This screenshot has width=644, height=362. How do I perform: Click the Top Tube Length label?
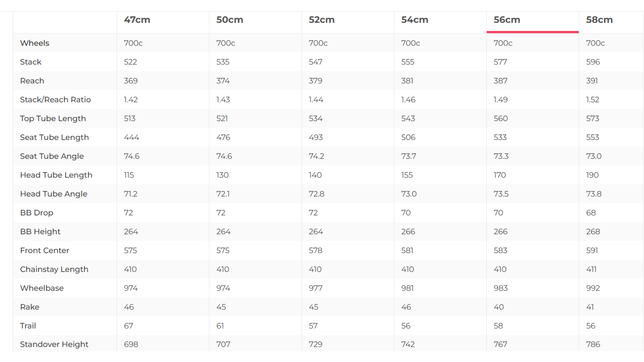(53, 119)
